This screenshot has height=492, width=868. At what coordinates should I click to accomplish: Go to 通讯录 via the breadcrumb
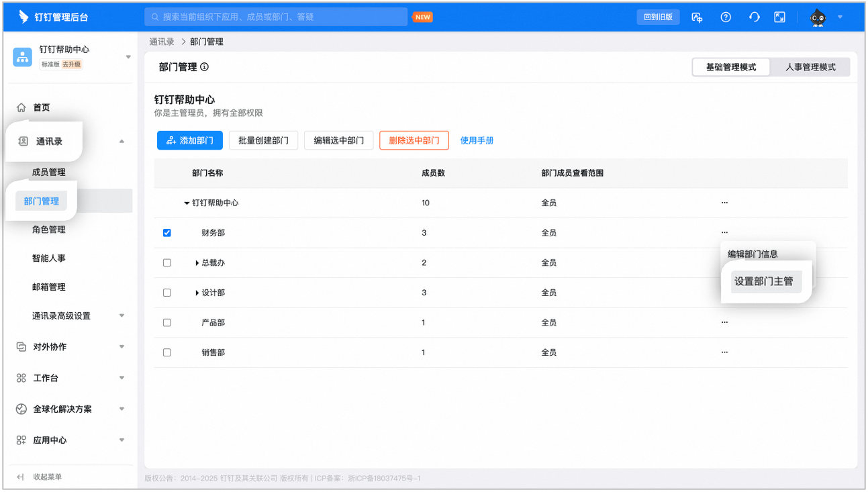click(x=162, y=42)
